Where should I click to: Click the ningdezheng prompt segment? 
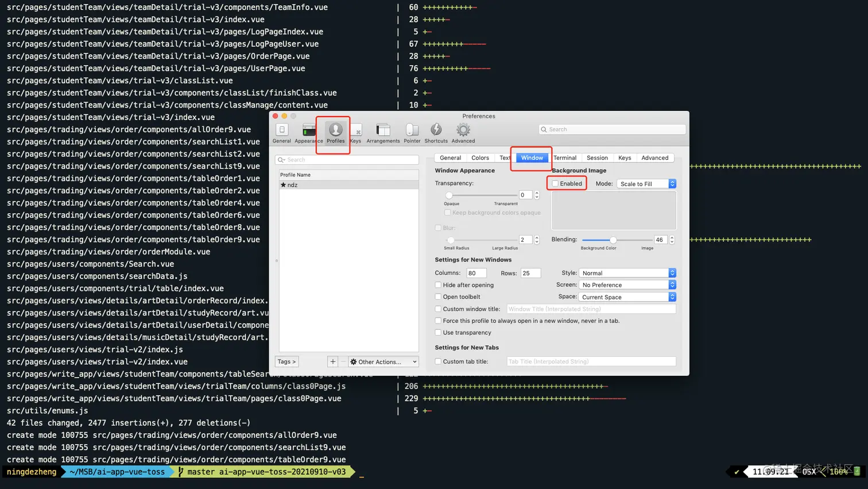pyautogui.click(x=32, y=472)
